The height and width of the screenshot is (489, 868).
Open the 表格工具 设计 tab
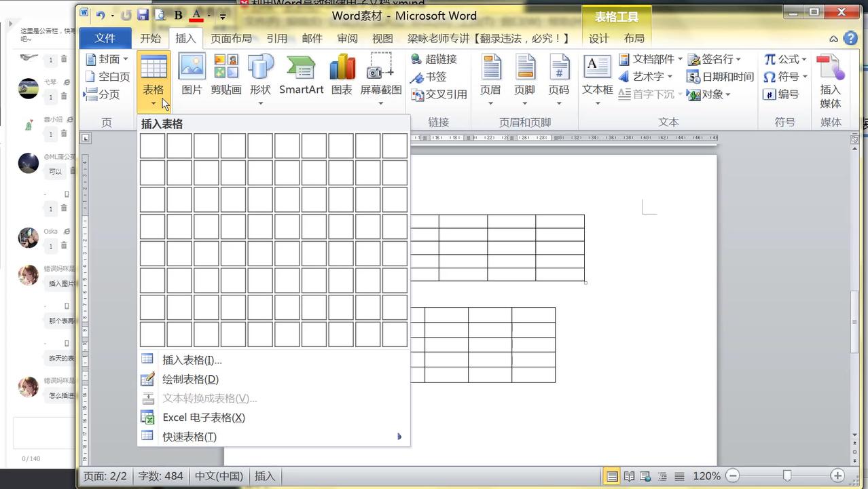(x=598, y=39)
